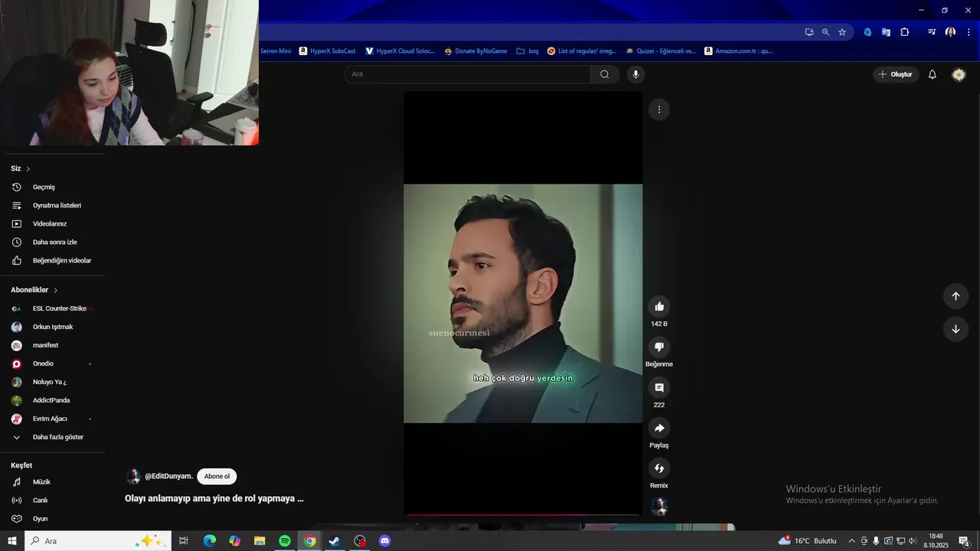This screenshot has height=551, width=980.
Task: Open Copilot from the taskbar
Action: (234, 541)
